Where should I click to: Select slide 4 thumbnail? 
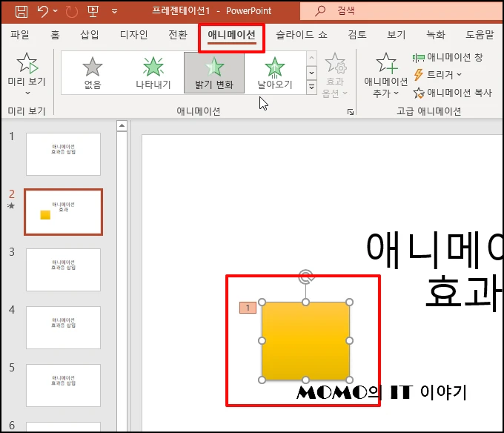[63, 328]
